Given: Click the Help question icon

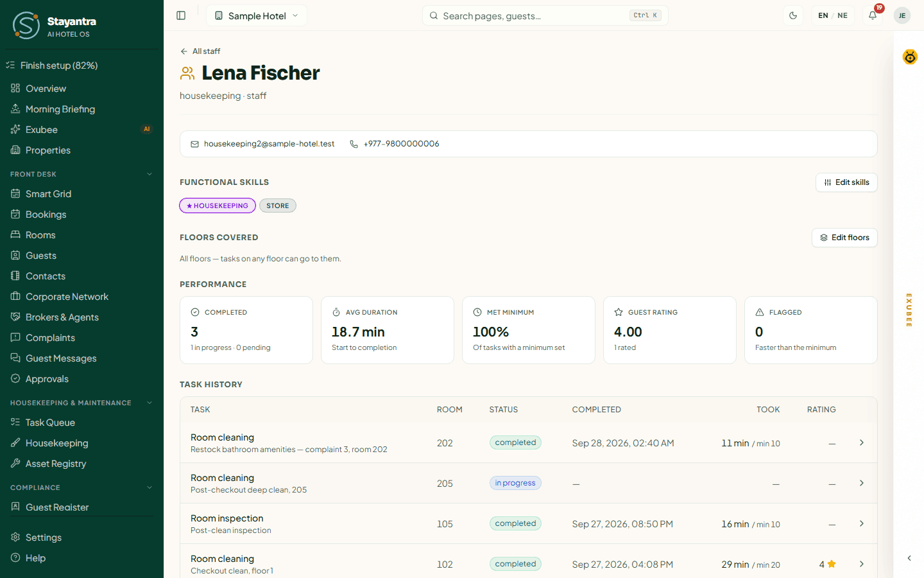Looking at the screenshot, I should click(x=15, y=557).
